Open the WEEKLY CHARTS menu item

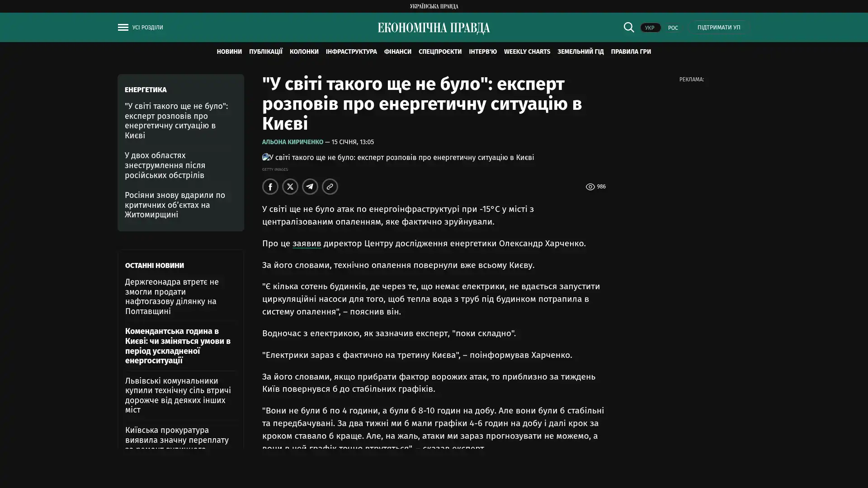point(527,52)
